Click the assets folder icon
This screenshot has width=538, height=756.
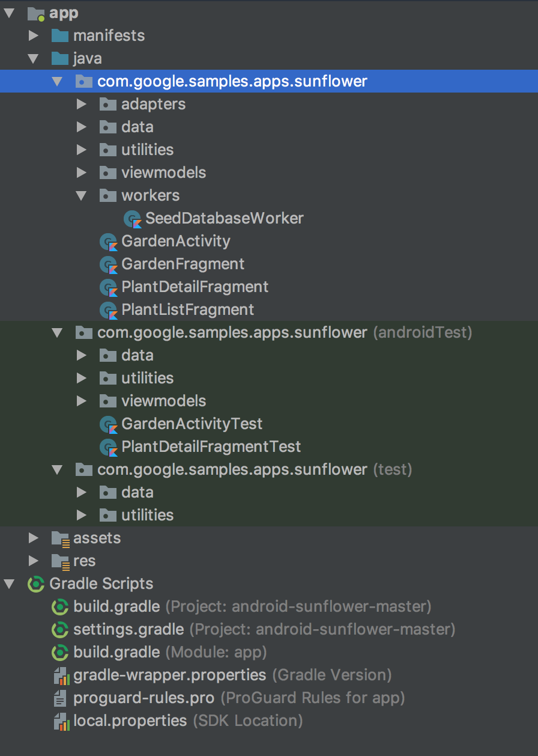[61, 538]
